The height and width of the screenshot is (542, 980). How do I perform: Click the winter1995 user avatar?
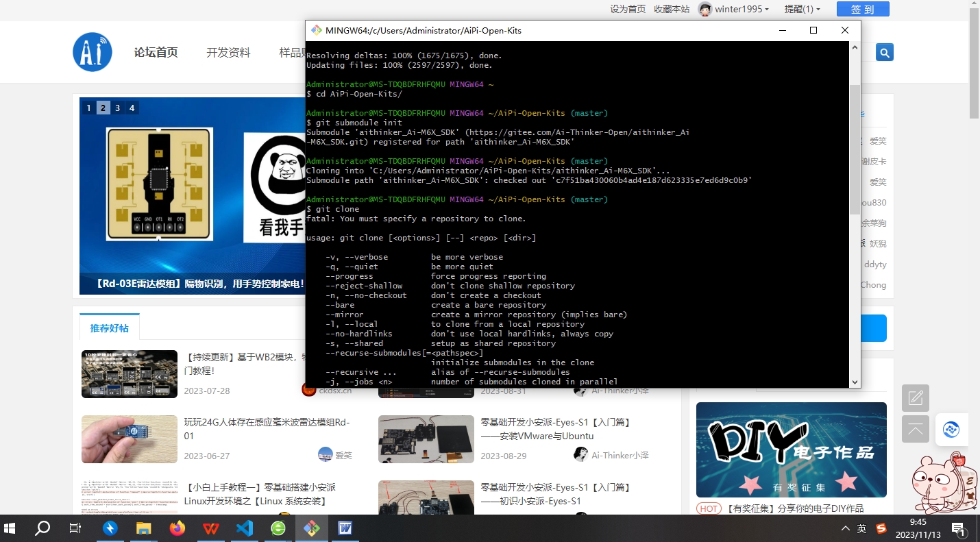[705, 9]
